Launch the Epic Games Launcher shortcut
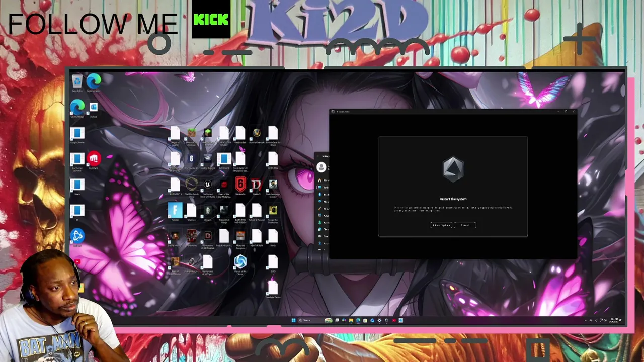This screenshot has width=644, height=362. [77, 162]
